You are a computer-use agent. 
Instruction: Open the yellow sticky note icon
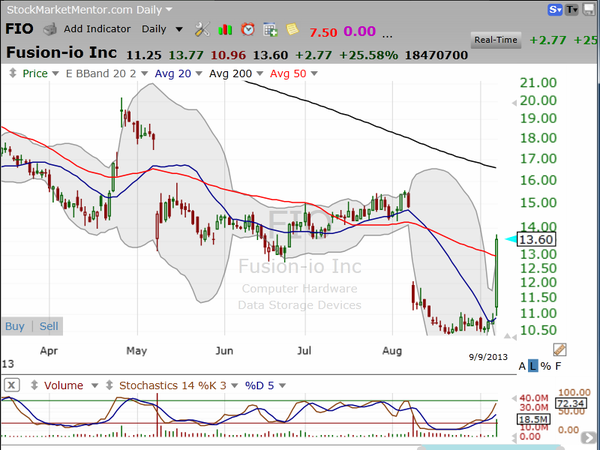tap(292, 29)
